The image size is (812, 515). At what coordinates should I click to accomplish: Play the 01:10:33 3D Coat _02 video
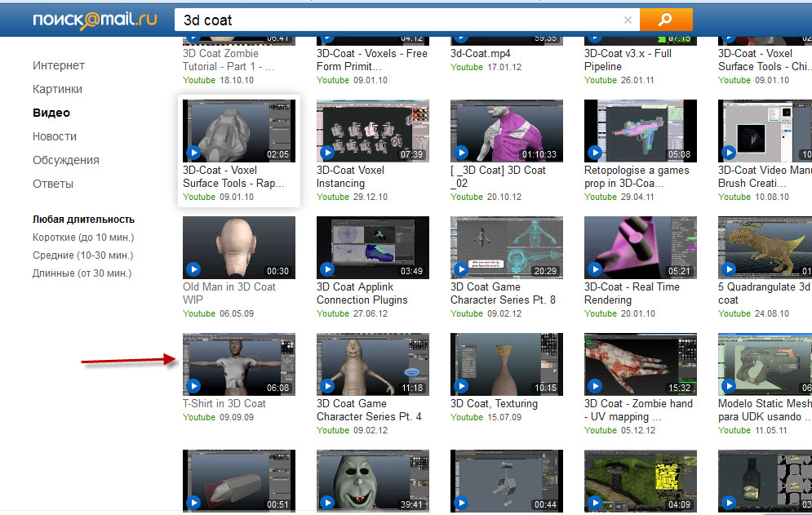click(461, 153)
